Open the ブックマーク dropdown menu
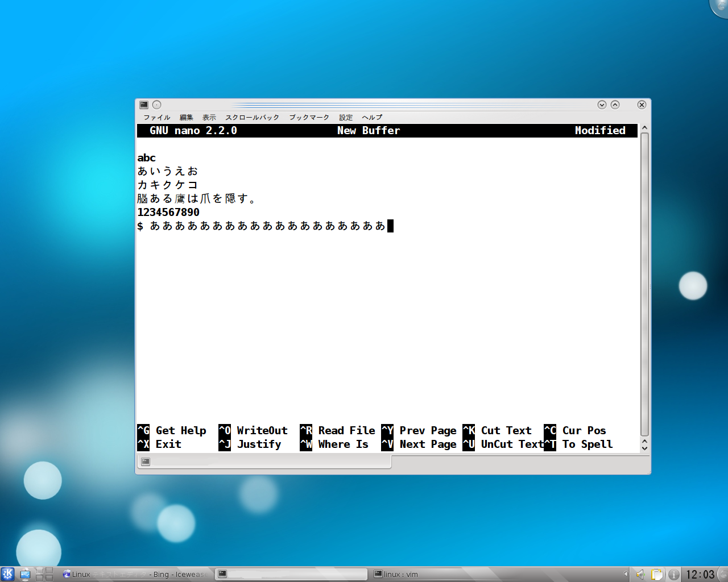The width and height of the screenshot is (728, 582). pyautogui.click(x=309, y=118)
